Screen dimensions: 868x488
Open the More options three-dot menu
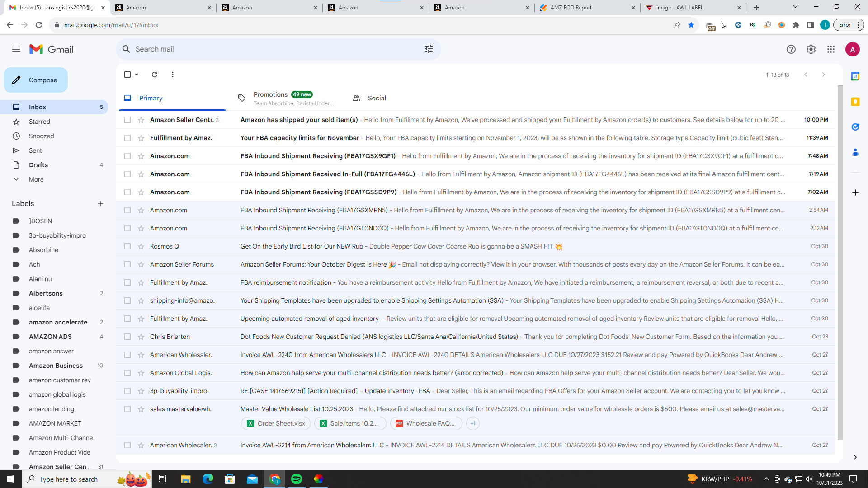[x=173, y=75]
